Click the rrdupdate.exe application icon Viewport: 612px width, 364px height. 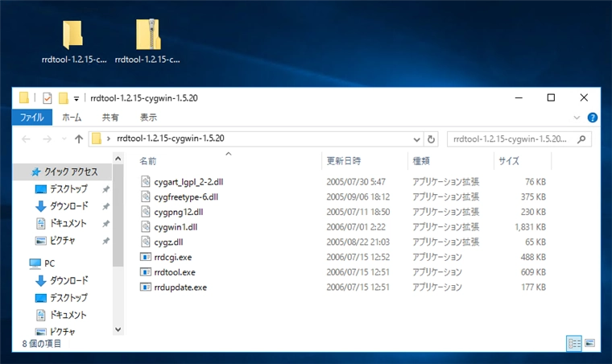pos(145,287)
